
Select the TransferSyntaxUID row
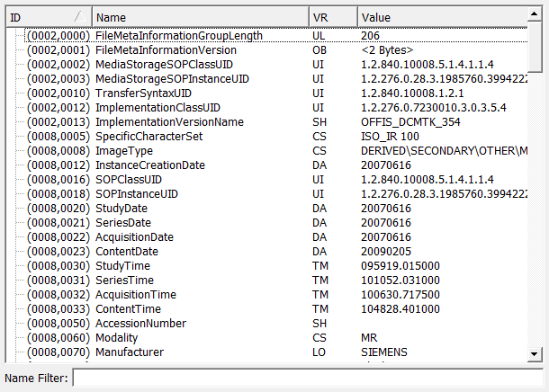(146, 93)
